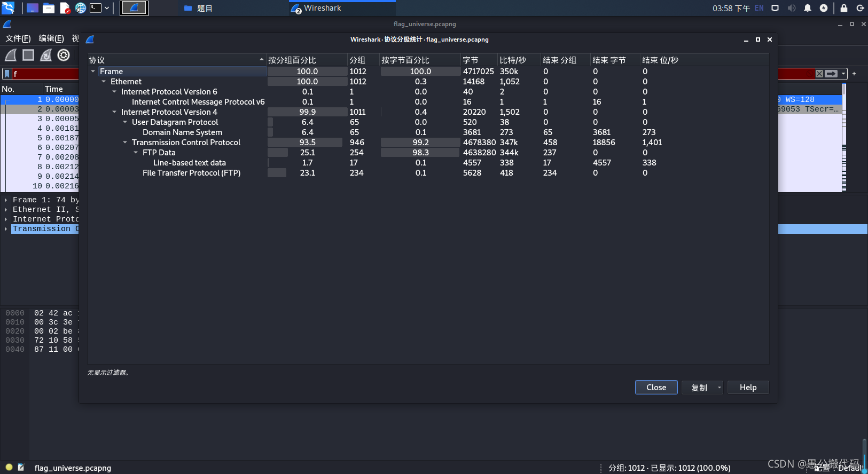Image resolution: width=868 pixels, height=474 pixels.
Task: Click the show desktop panel icon
Action: (x=33, y=8)
